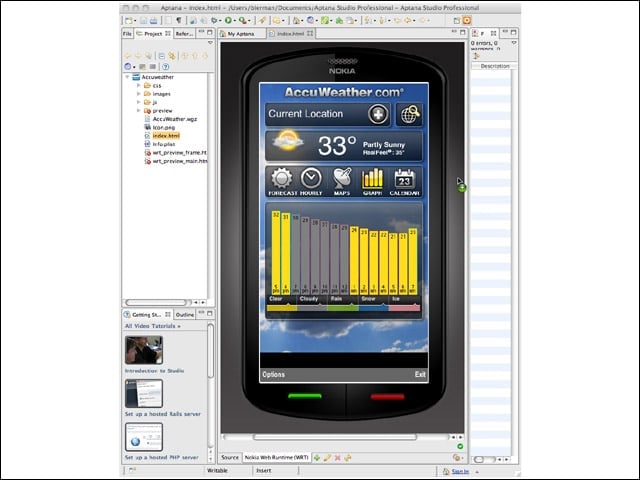Click the horizontal scrollbar below the phone preview
The width and height of the screenshot is (640, 480).
pyautogui.click(x=335, y=437)
